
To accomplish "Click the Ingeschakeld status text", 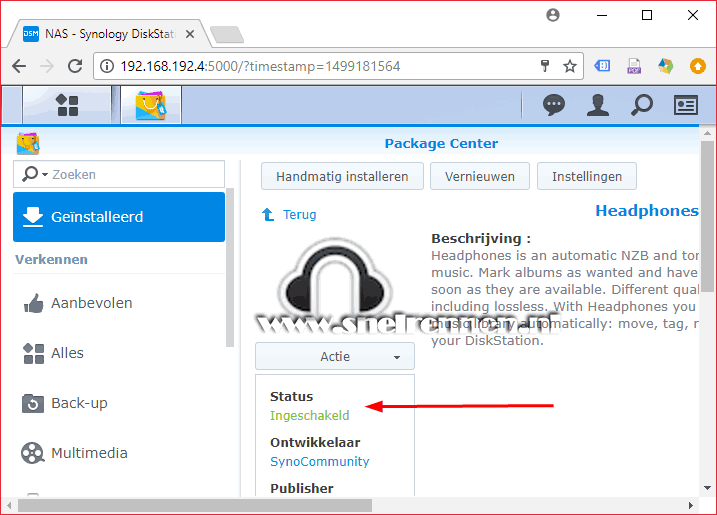I will (310, 415).
